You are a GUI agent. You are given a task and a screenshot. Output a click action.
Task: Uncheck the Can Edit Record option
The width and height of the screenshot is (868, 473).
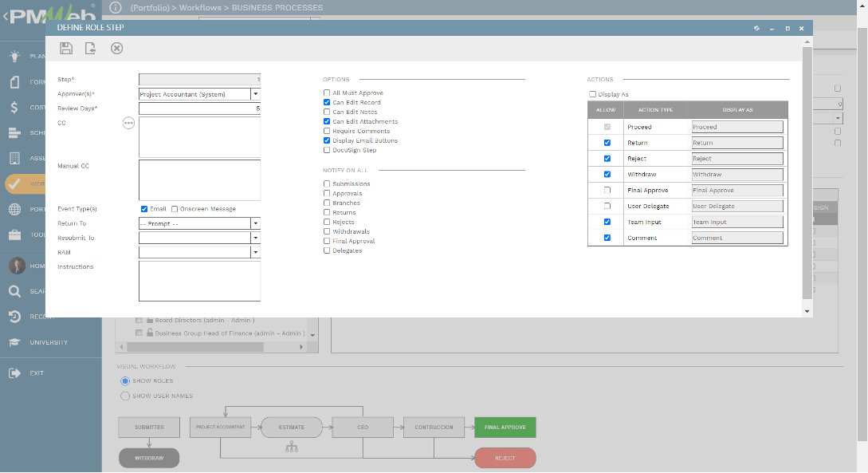tap(327, 102)
